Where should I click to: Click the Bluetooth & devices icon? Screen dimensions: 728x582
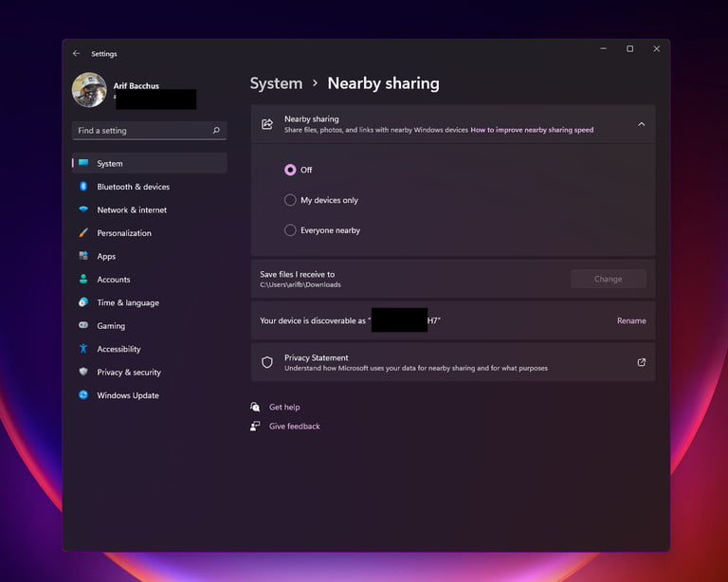[83, 187]
